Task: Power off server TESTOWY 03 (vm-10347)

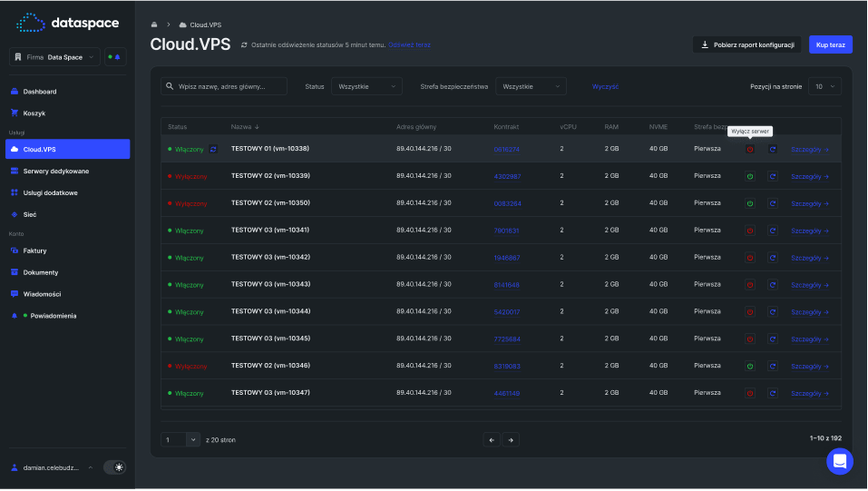Action: click(x=750, y=394)
